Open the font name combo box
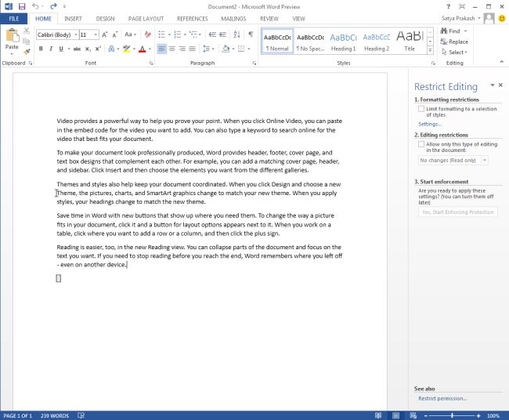This screenshot has width=509, height=420. 57,34
